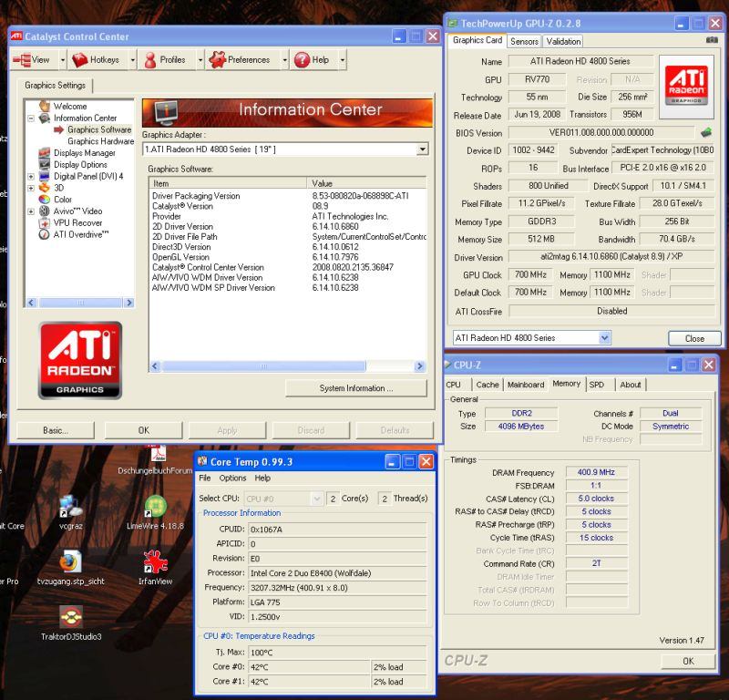
Task: Click the System Information button
Action: (x=356, y=388)
